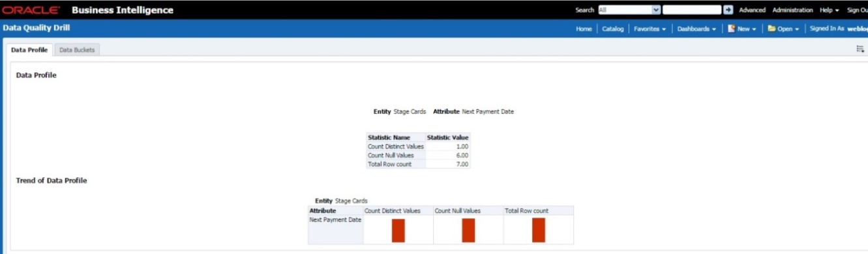
Task: Click the Count Null Values trend bar
Action: pos(468,231)
